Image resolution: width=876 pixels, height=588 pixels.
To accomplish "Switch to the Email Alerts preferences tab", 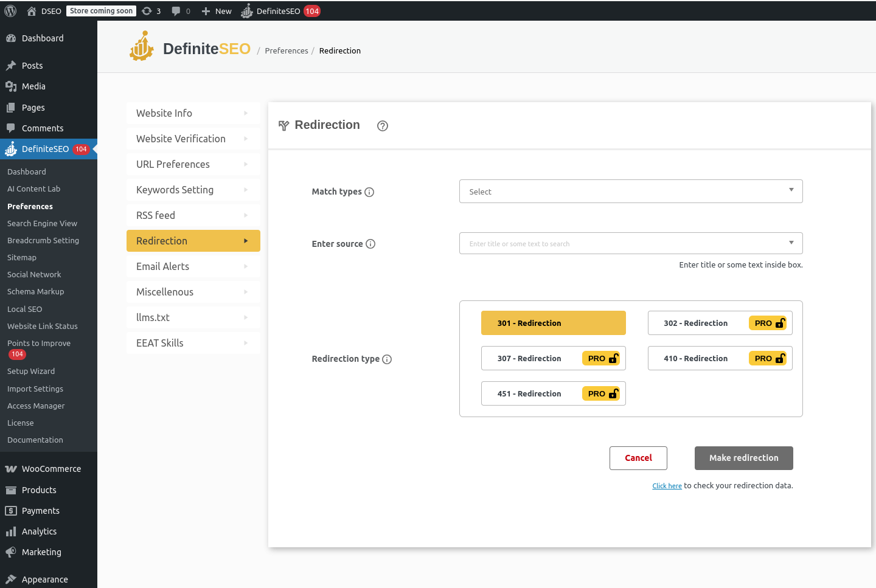I will pos(193,266).
